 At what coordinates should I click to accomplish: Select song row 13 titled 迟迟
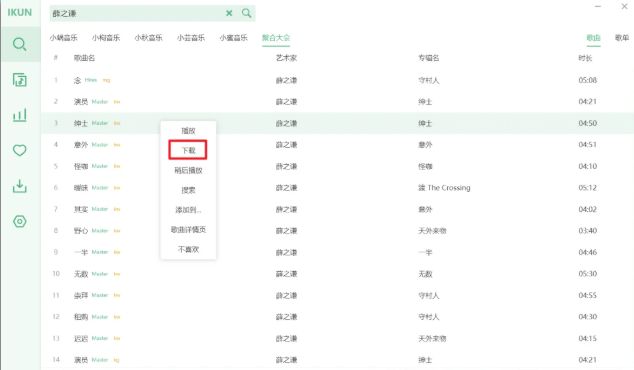[x=337, y=338]
